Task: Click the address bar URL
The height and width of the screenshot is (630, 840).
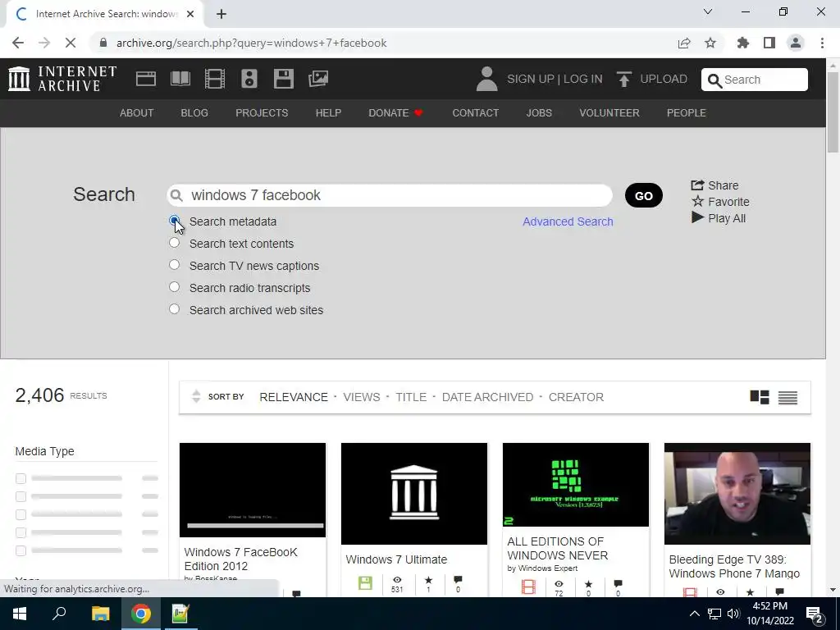Action: [251, 43]
